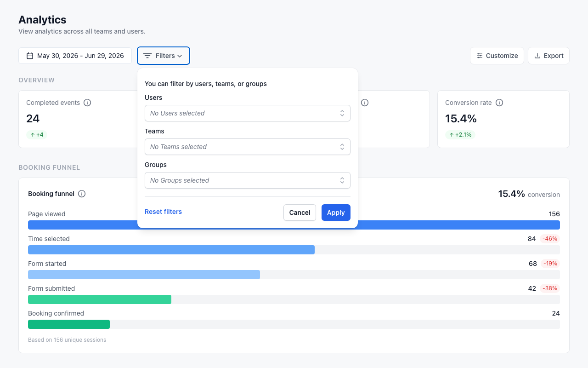
Task: Apply the selected filters
Action: tap(336, 213)
